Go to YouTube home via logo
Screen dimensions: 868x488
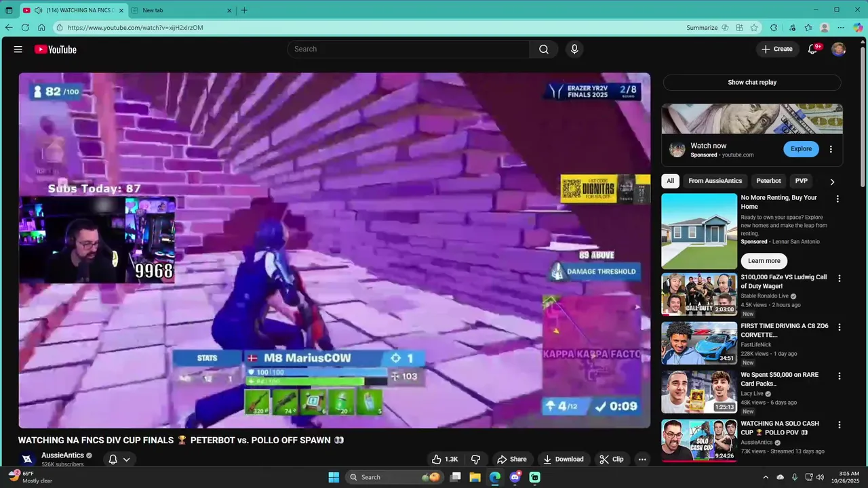56,49
